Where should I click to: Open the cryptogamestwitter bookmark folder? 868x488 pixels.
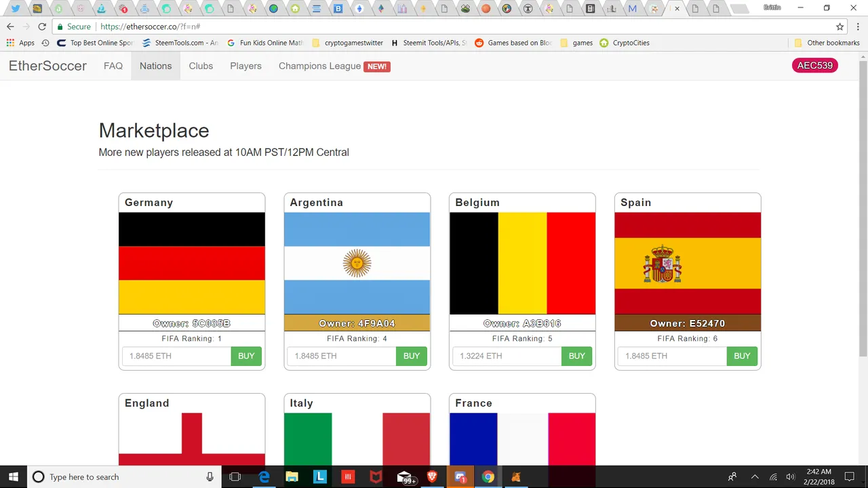347,43
